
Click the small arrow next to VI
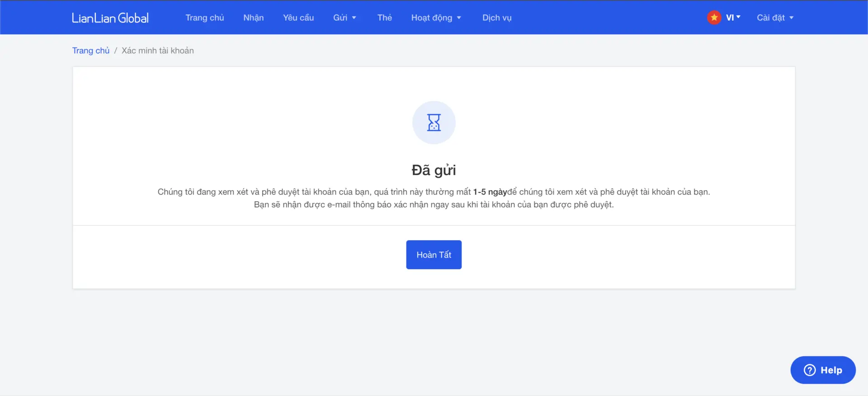point(738,17)
